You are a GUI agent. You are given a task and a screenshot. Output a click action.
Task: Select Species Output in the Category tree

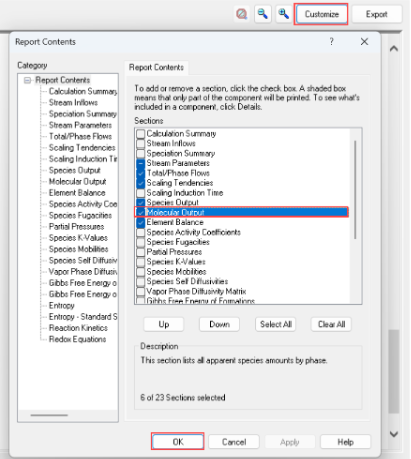coord(75,170)
